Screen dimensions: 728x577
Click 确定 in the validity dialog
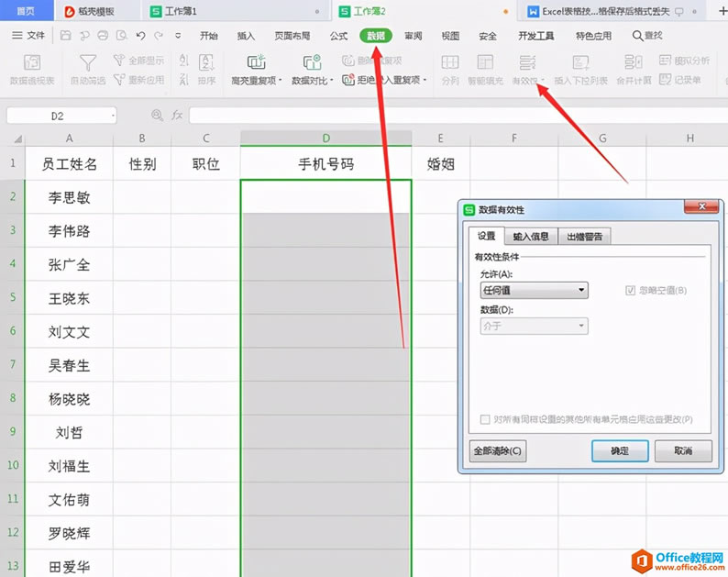620,450
